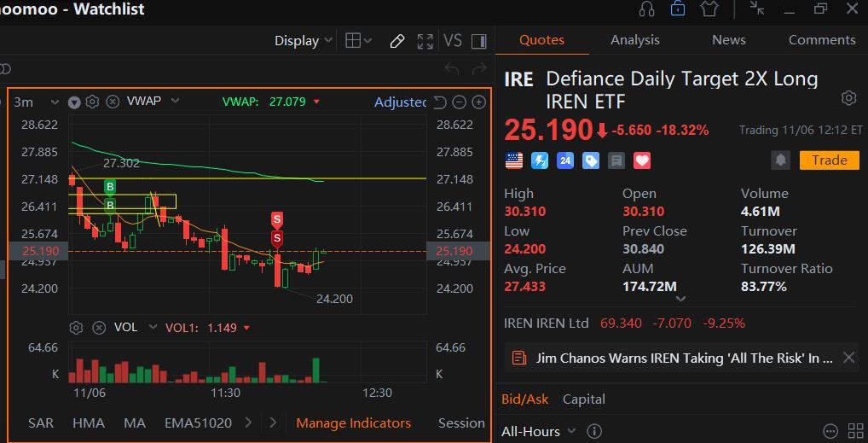The width and height of the screenshot is (868, 443).
Task: Select the yellow drawn rectangle on chart
Action: coord(122,201)
